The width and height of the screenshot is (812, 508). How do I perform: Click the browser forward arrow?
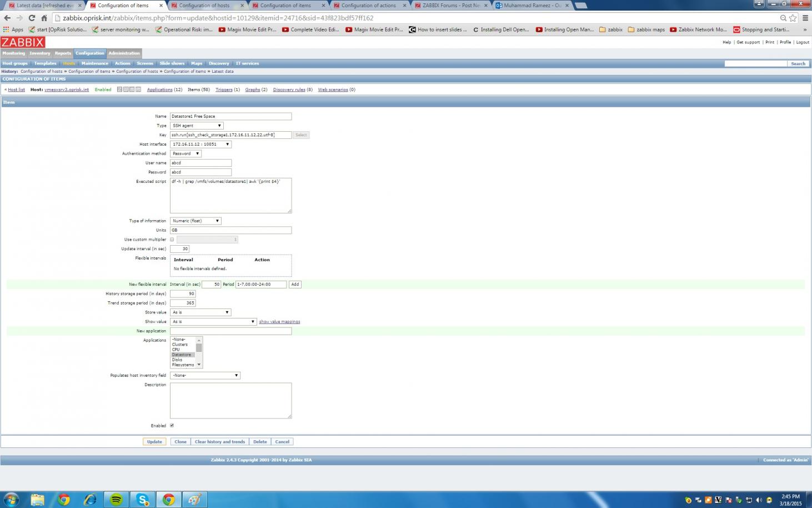(19, 18)
